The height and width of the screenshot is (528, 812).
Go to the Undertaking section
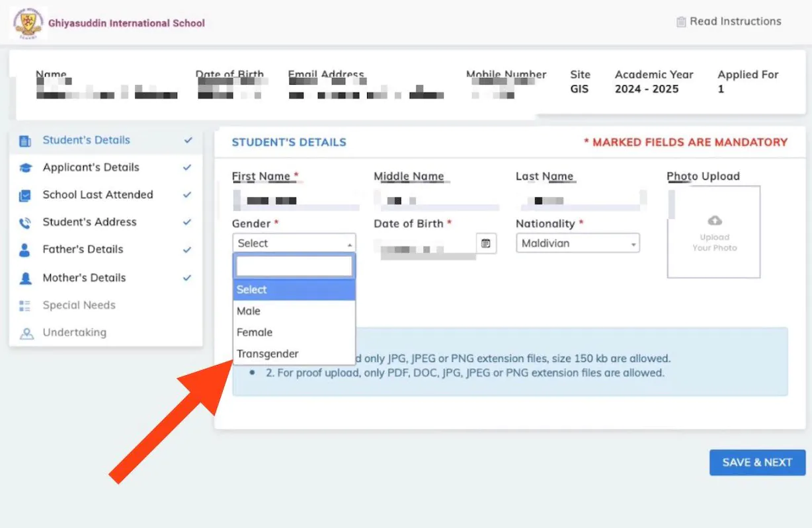coord(74,332)
